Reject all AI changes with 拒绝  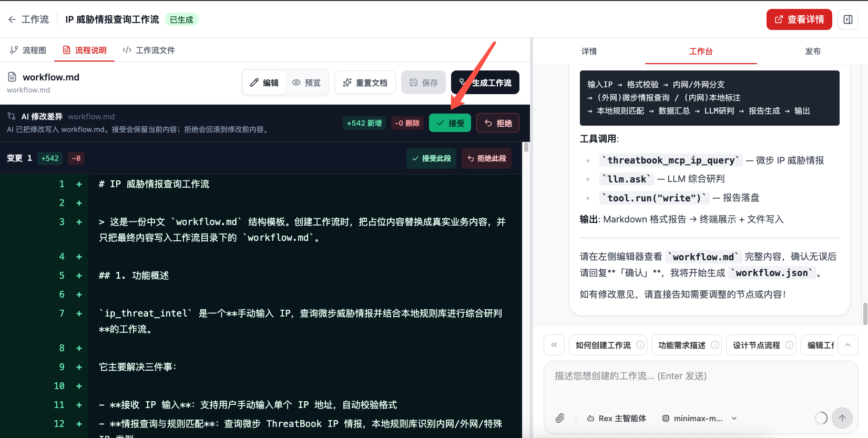coord(498,123)
